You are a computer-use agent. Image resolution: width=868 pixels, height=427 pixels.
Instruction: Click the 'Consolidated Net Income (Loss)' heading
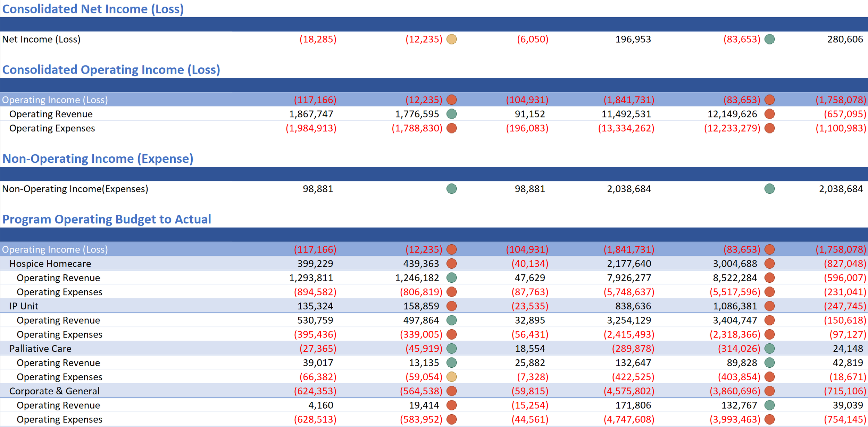click(x=93, y=9)
